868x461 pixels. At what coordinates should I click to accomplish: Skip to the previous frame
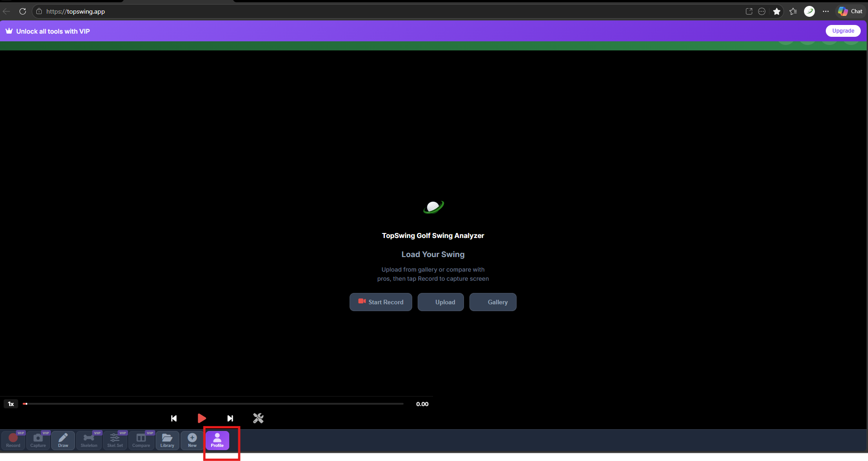pyautogui.click(x=174, y=418)
